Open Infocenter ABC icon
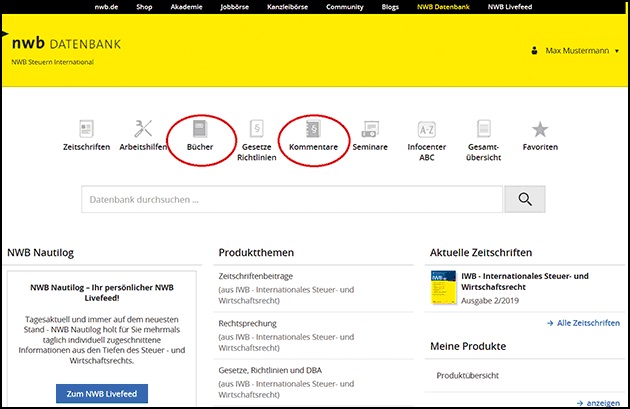Image resolution: width=630 pixels, height=409 pixels. tap(427, 129)
